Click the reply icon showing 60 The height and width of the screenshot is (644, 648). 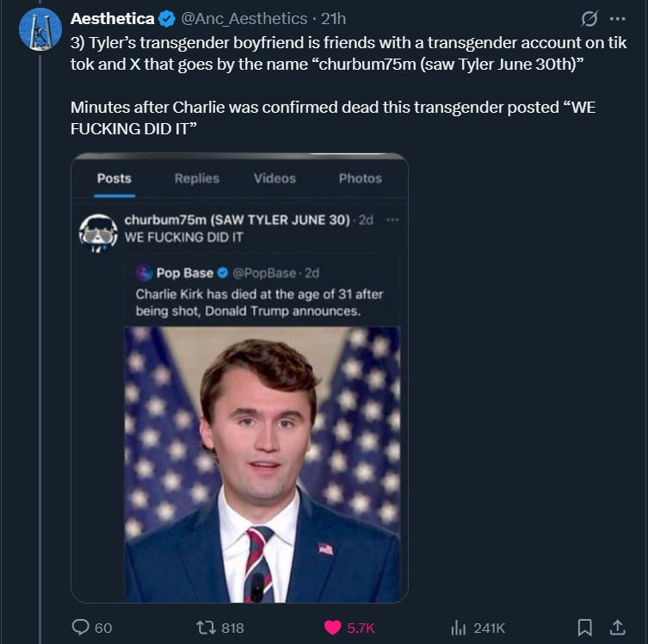coord(92,627)
